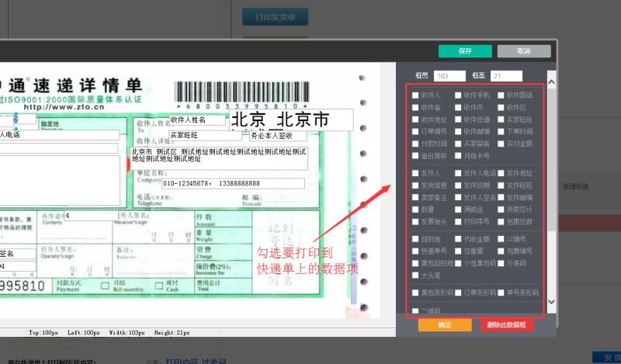Select the 下单时间 checkbox
The width and height of the screenshot is (621, 364).
(x=501, y=131)
